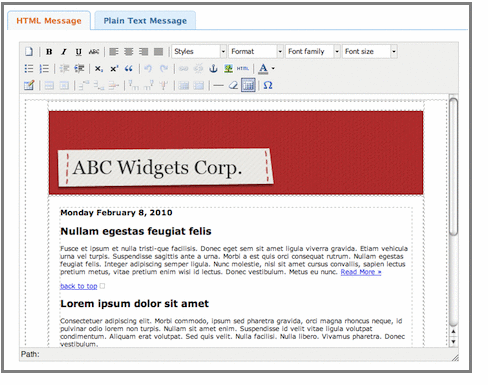
Task: Toggle visual guidelines button
Action: (x=248, y=85)
